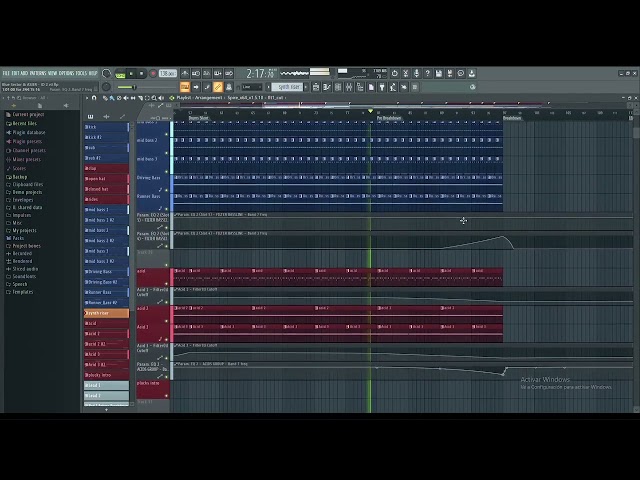Toggle mute dot on Runner Bass track

click(x=166, y=209)
